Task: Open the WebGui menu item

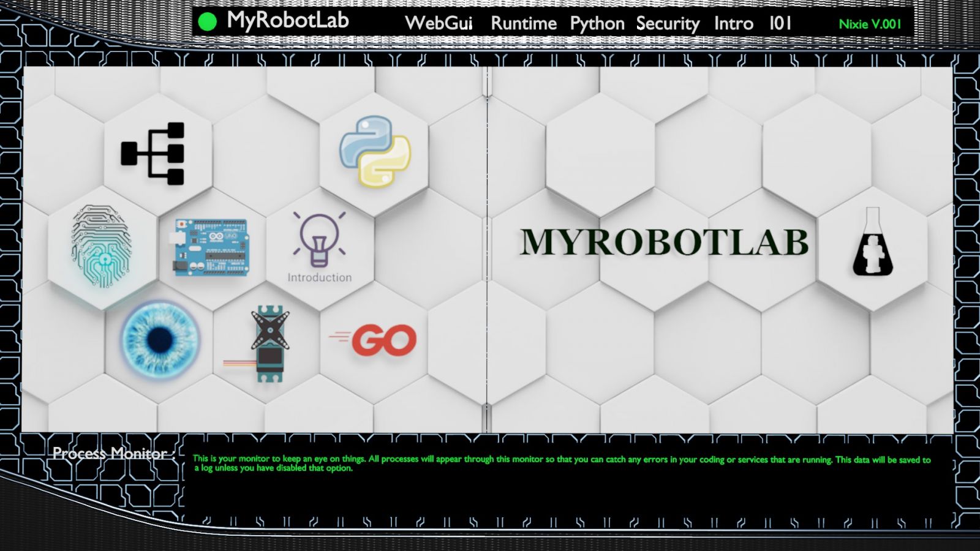Action: (439, 23)
